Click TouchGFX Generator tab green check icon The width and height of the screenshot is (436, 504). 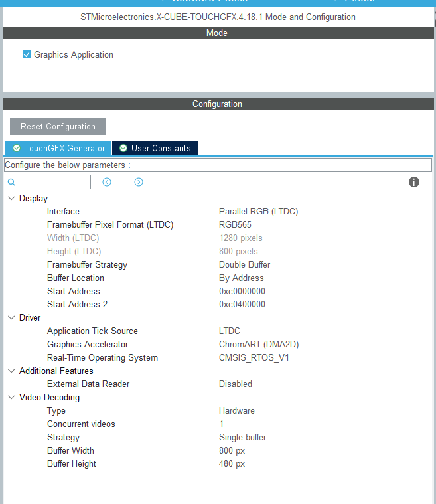point(17,148)
